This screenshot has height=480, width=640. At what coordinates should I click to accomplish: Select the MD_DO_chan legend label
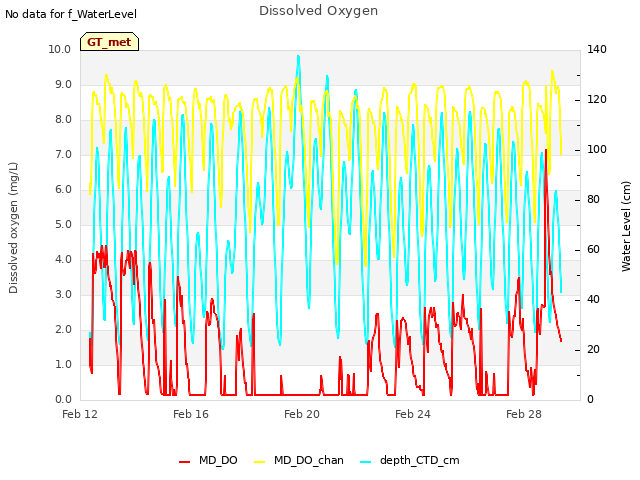[x=309, y=460]
